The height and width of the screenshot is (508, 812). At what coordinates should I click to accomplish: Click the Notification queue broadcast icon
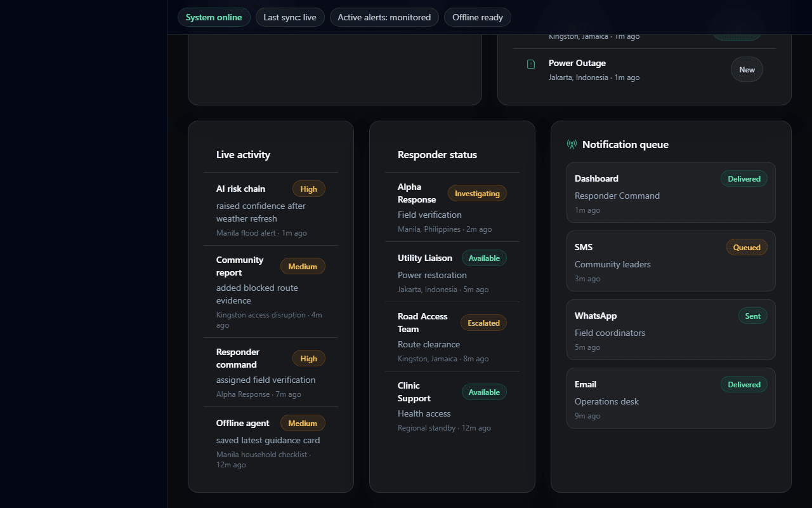tap(572, 145)
